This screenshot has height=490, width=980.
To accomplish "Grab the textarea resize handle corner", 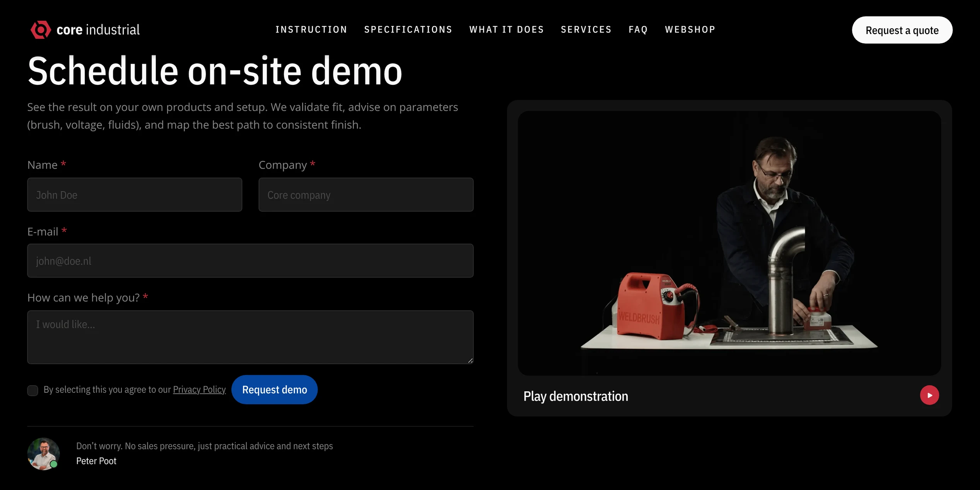I will tap(470, 360).
